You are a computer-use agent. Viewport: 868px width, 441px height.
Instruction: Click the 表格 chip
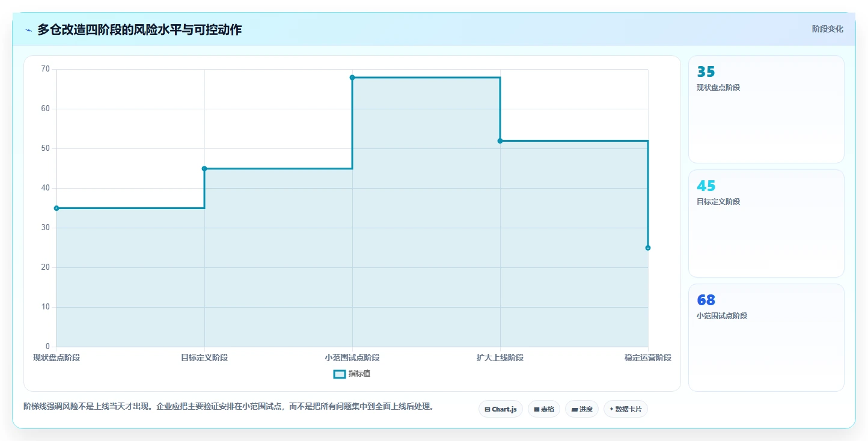click(544, 409)
